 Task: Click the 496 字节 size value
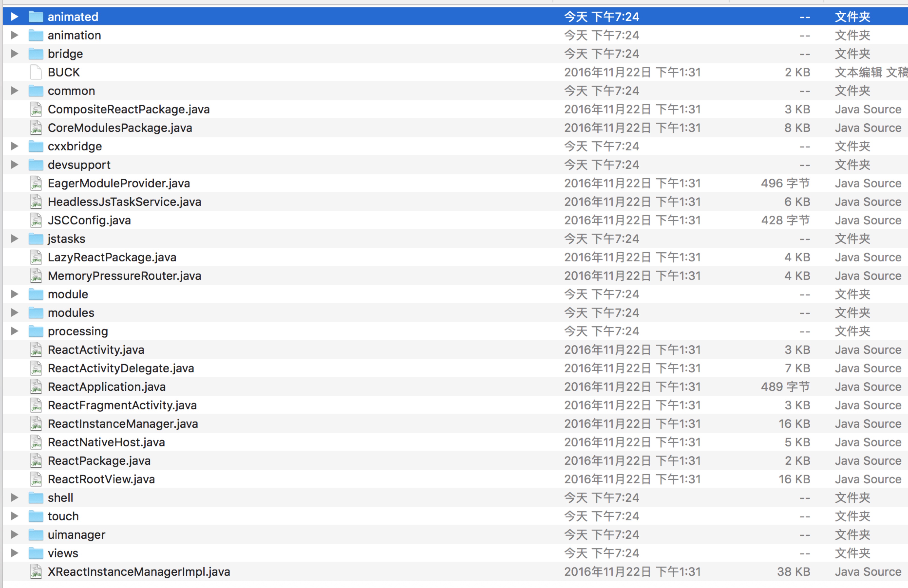click(785, 183)
